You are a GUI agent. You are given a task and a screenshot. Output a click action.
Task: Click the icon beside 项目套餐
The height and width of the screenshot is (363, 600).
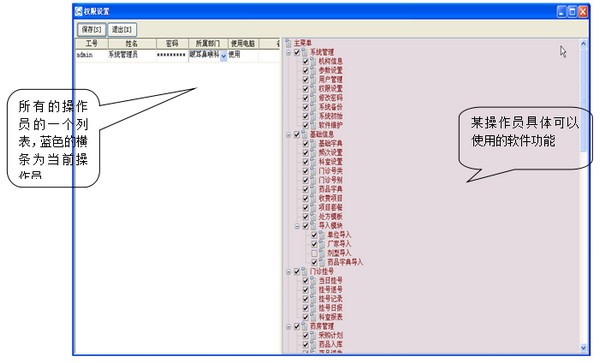pos(313,208)
